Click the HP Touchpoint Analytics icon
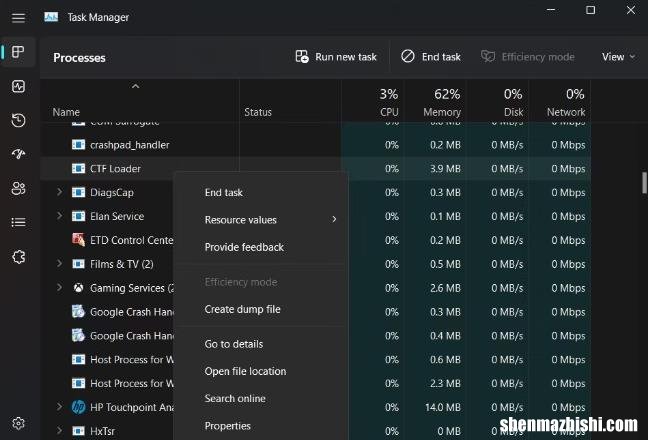This screenshot has height=440, width=648. click(78, 407)
